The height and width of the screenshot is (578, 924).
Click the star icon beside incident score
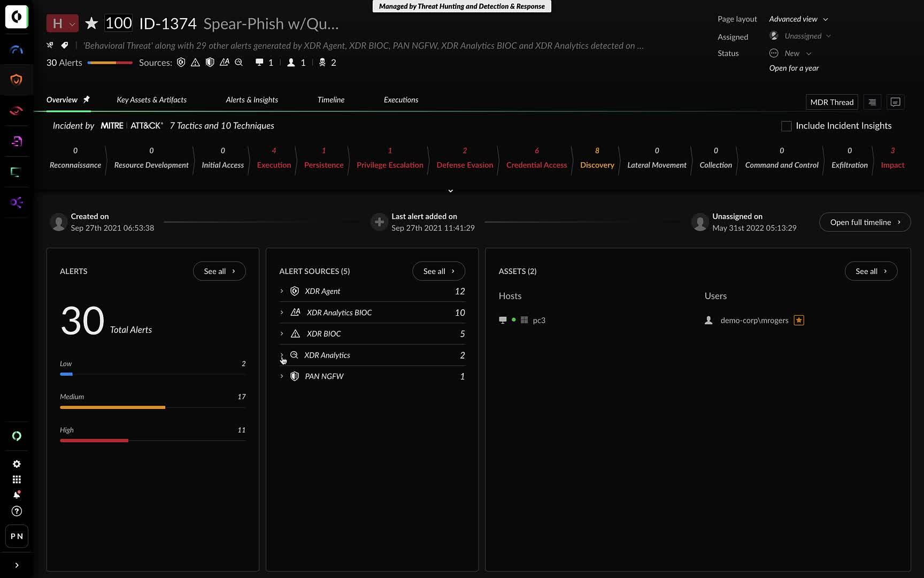pyautogui.click(x=91, y=24)
